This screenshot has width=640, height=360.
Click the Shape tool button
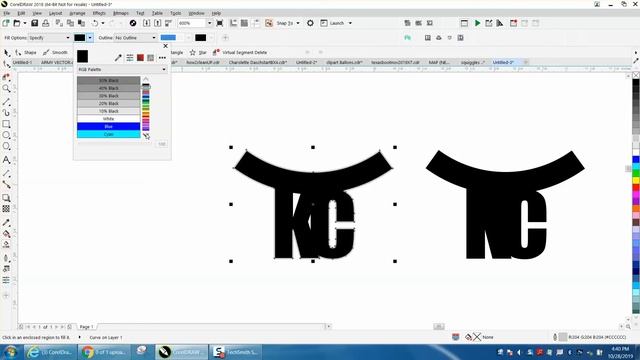tap(25, 53)
